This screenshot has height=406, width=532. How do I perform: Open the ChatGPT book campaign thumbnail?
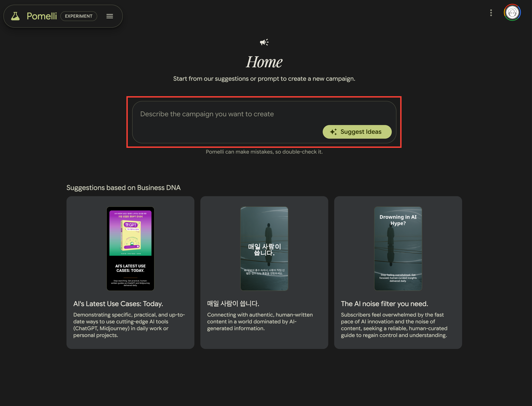[x=130, y=249]
